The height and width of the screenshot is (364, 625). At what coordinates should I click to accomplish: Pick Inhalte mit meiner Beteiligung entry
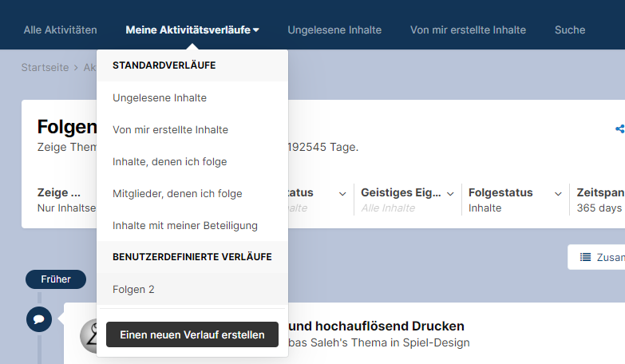185,226
